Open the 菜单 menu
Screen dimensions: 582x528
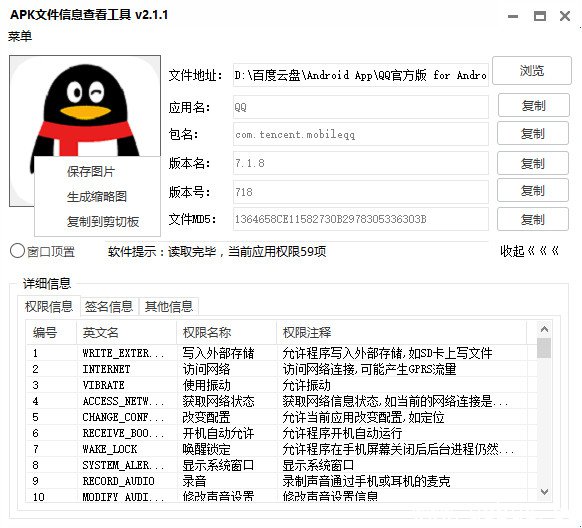20,36
